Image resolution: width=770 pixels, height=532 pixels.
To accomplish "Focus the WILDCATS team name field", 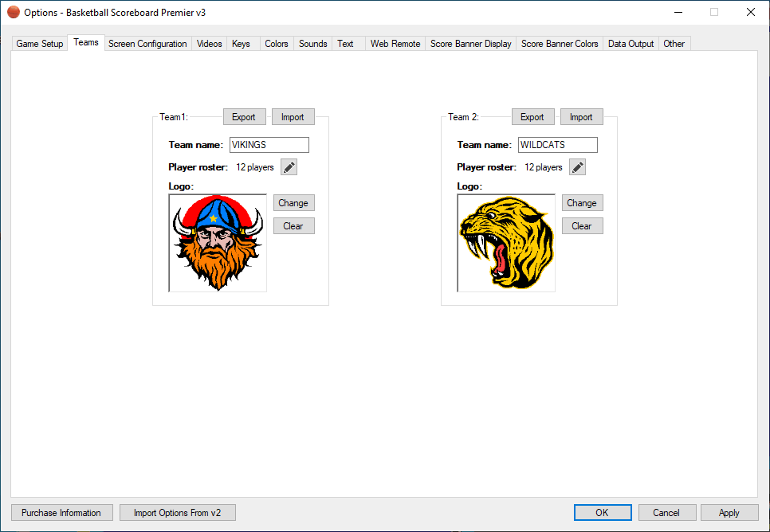I will 557,145.
